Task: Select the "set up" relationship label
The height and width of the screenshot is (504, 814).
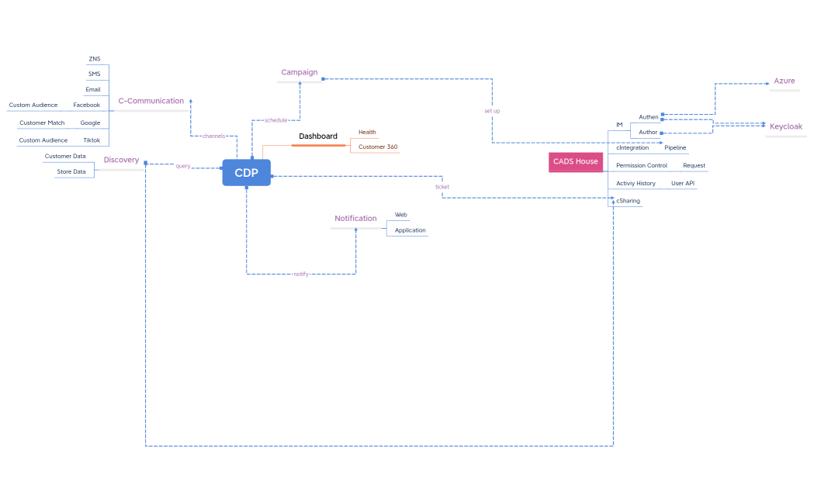Action: pyautogui.click(x=492, y=111)
